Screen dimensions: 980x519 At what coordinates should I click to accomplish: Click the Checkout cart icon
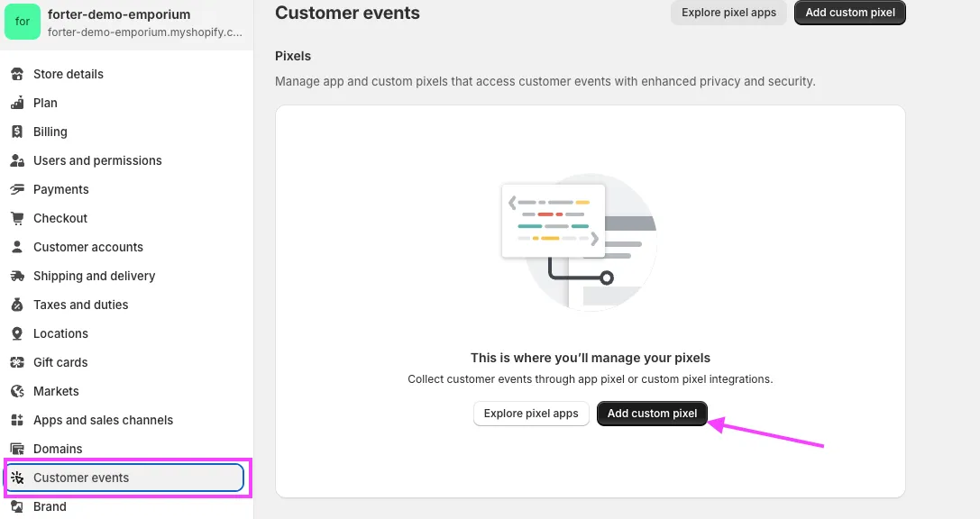pos(17,218)
